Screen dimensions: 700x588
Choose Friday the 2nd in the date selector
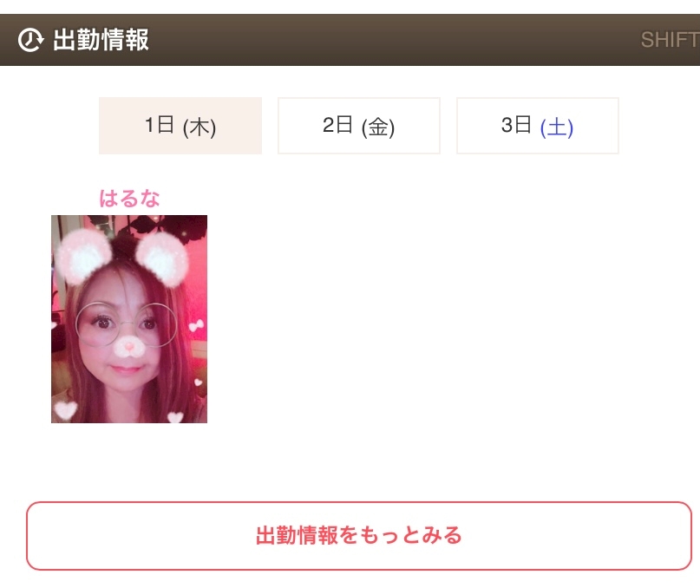[x=359, y=126]
